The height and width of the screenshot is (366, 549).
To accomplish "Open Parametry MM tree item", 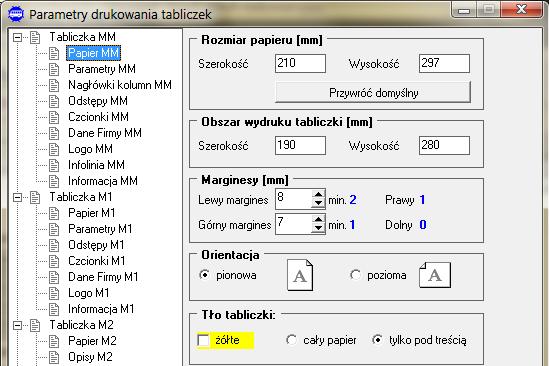I will [102, 69].
